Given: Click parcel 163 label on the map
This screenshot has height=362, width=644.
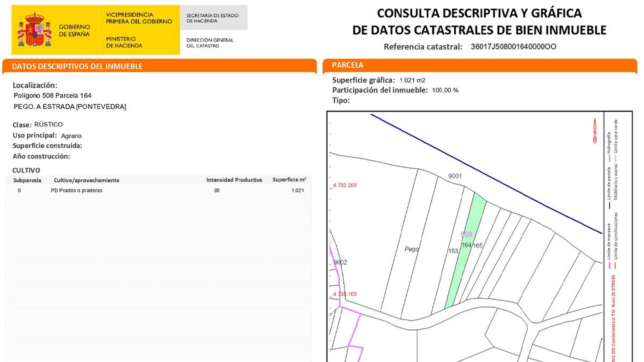Looking at the screenshot, I should (453, 251).
